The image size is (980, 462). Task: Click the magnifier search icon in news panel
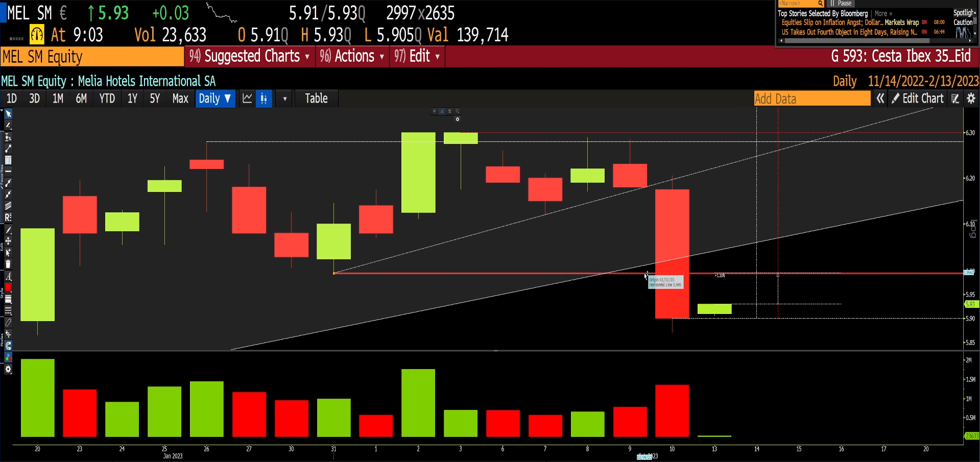820,3
